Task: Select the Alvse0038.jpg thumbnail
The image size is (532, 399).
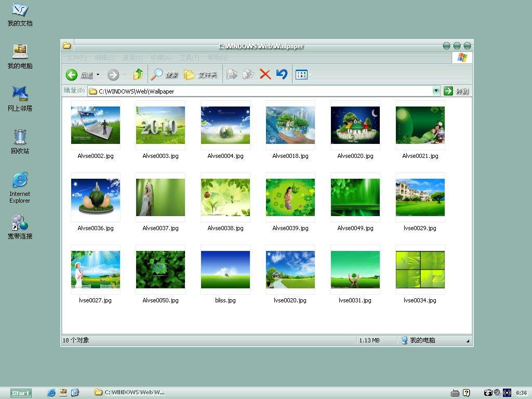Action: 225,197
